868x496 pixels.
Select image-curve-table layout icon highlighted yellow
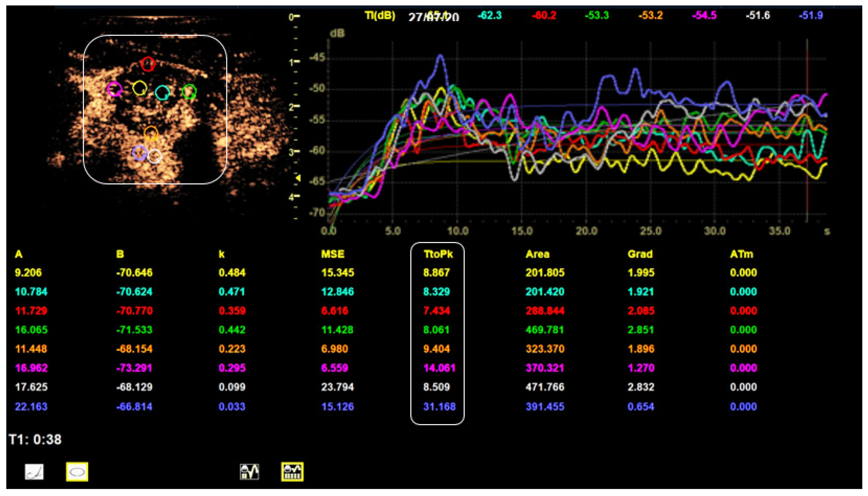[x=292, y=472]
